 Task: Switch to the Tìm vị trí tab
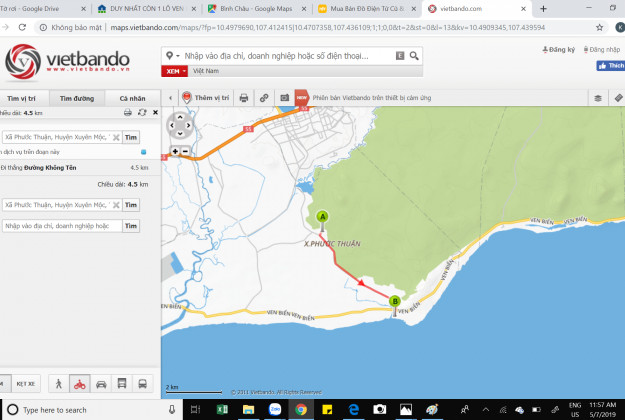click(x=21, y=99)
